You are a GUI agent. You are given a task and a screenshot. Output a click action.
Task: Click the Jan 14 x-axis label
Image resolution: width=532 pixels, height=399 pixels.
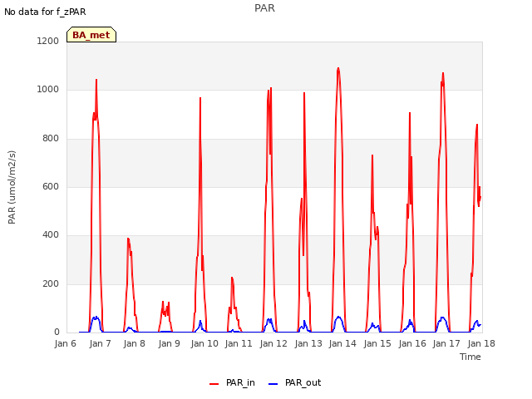pyautogui.click(x=342, y=343)
